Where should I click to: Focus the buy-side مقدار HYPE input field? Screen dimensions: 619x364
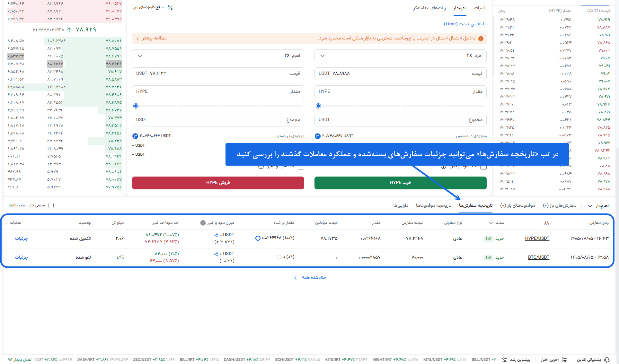point(401,92)
